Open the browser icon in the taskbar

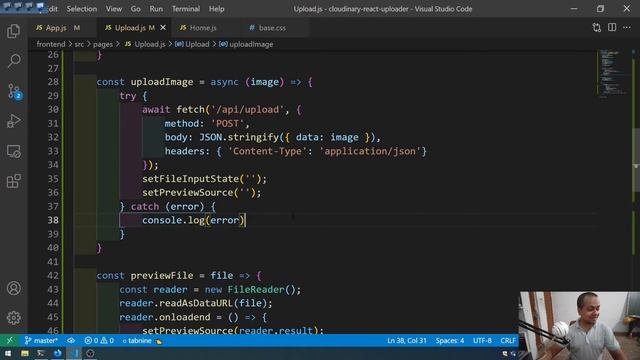pyautogui.click(x=58, y=353)
